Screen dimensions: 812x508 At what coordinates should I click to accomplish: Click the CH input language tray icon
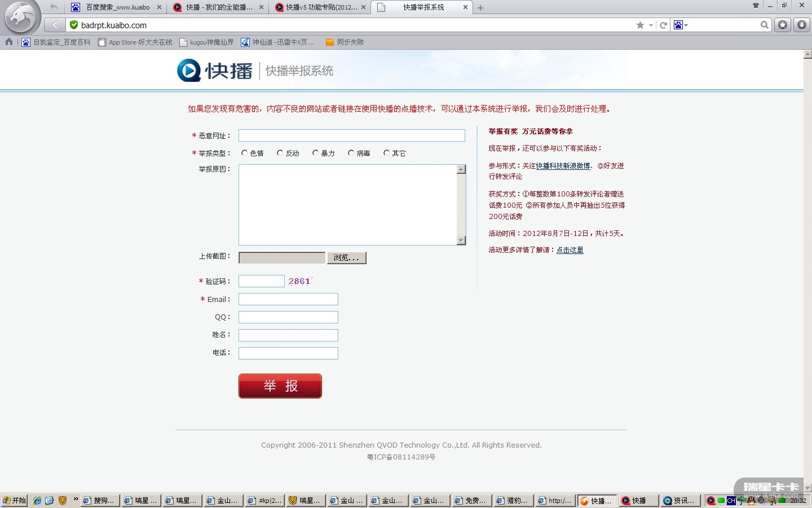[731, 501]
